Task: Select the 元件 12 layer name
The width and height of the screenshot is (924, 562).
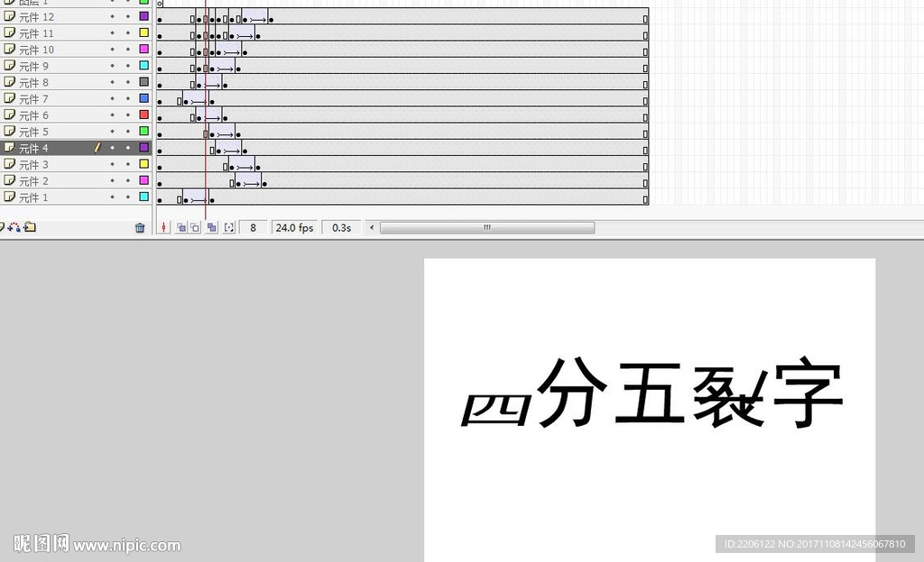Action: 36,17
